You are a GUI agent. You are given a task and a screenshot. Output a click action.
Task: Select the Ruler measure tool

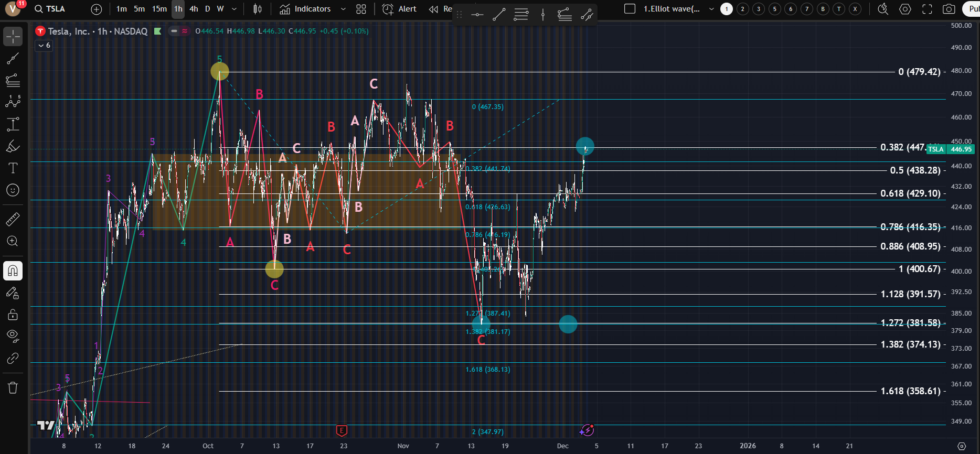(x=13, y=219)
